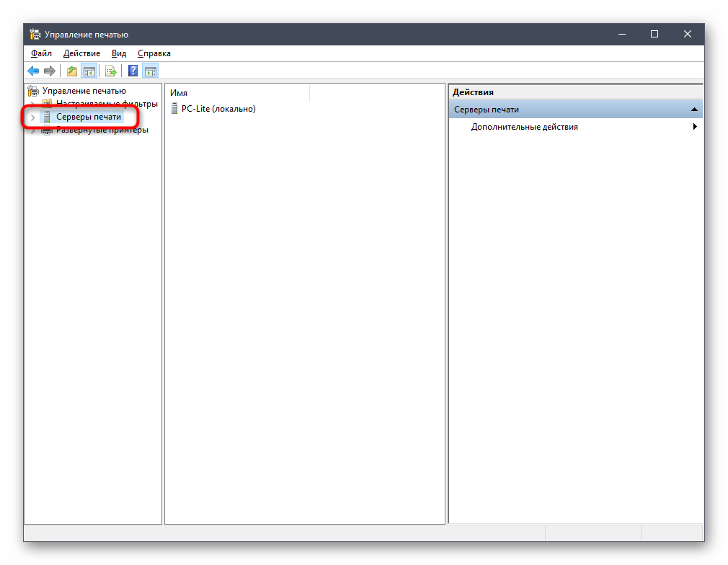Click the Forward arrow toolbar icon
Image resolution: width=728 pixels, height=565 pixels.
[50, 71]
